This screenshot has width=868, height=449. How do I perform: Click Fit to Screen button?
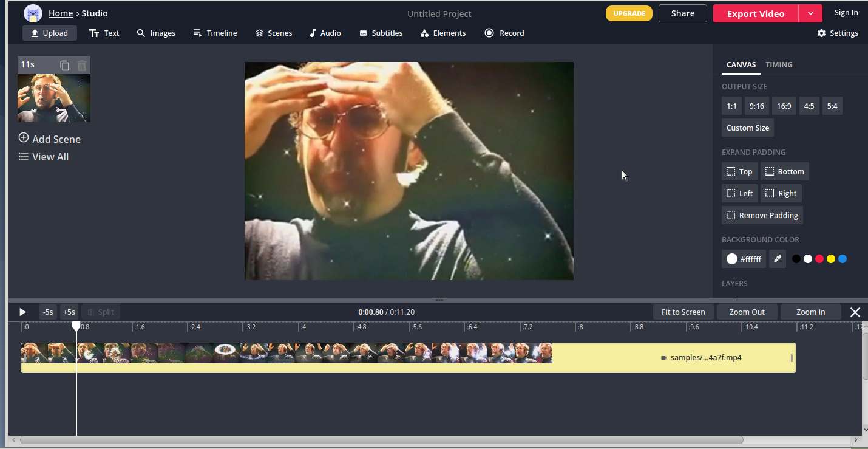coord(683,312)
